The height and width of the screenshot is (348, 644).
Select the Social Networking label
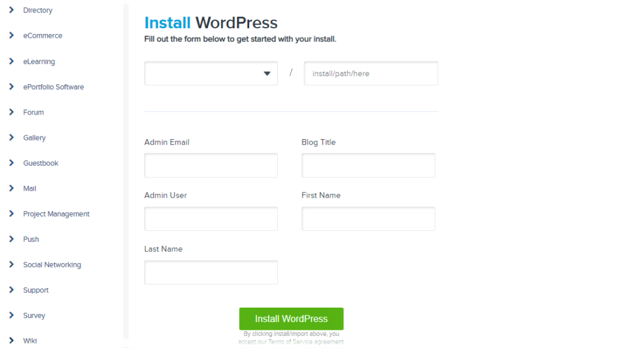[52, 265]
